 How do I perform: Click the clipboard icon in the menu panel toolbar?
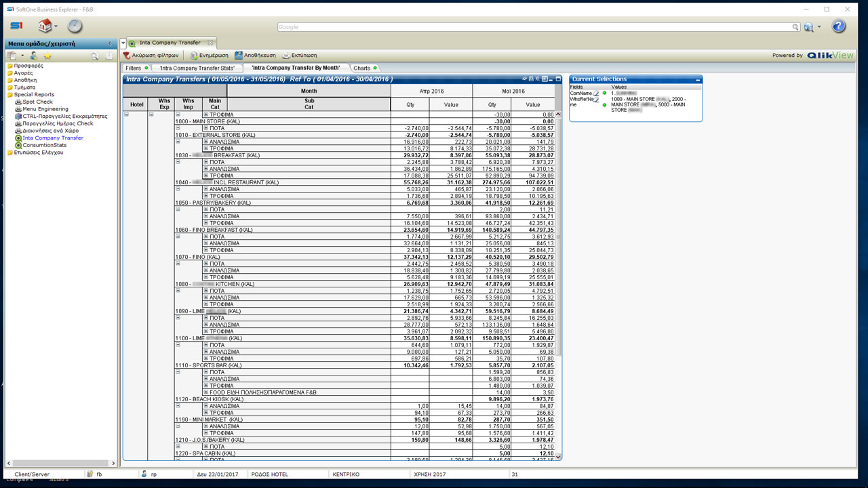tap(12, 56)
